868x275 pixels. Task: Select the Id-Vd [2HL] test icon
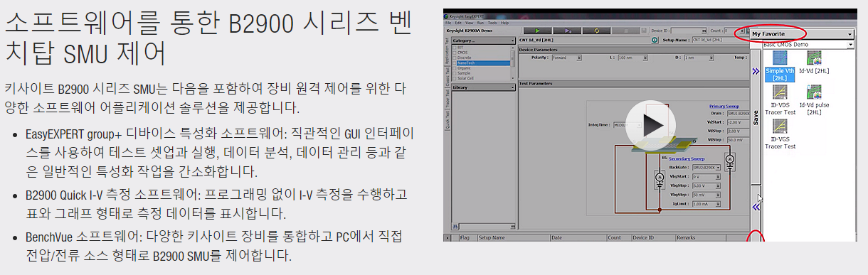tap(814, 63)
